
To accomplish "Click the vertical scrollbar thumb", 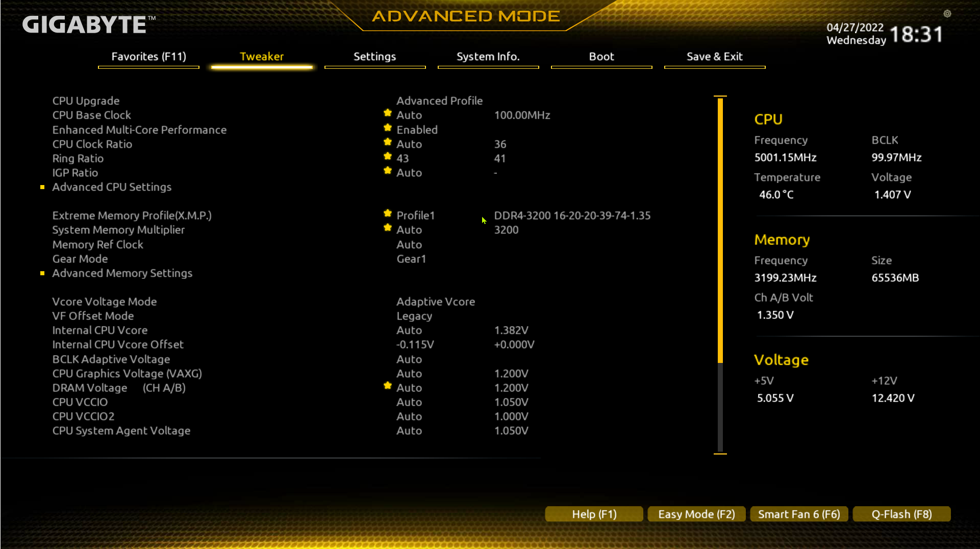I will click(x=720, y=230).
